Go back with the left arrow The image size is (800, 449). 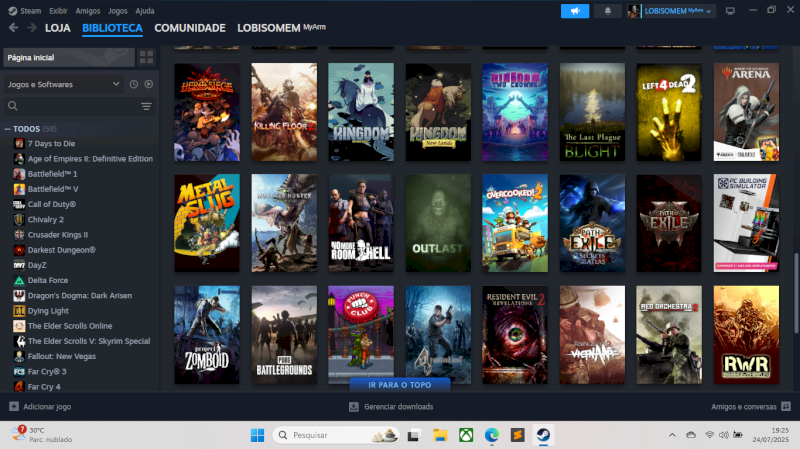pos(14,28)
